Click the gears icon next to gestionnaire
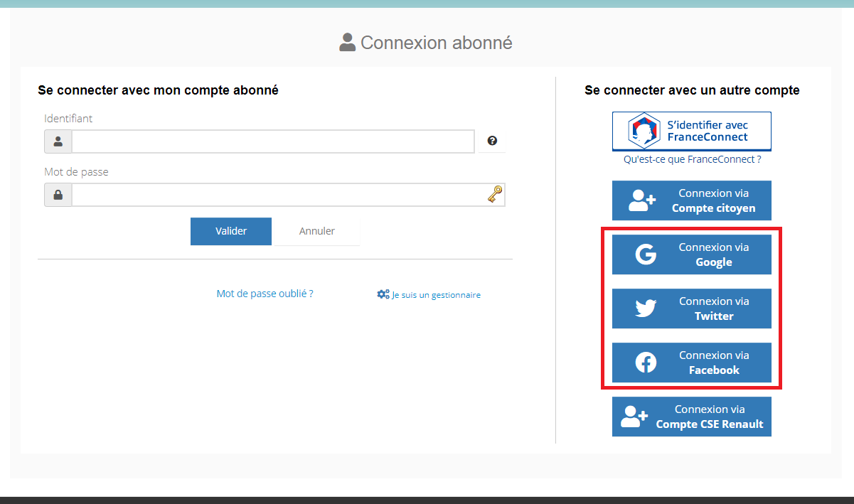 click(x=383, y=294)
